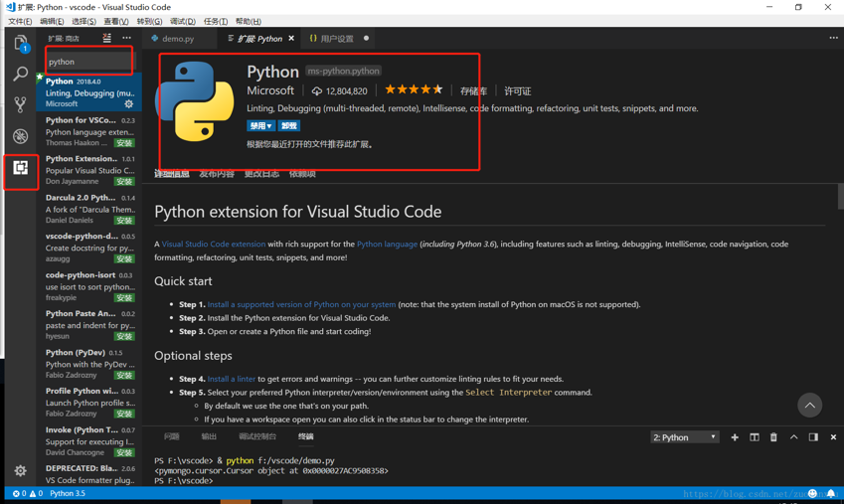Open the 许可证 license link
844x504 pixels.
pos(517,91)
